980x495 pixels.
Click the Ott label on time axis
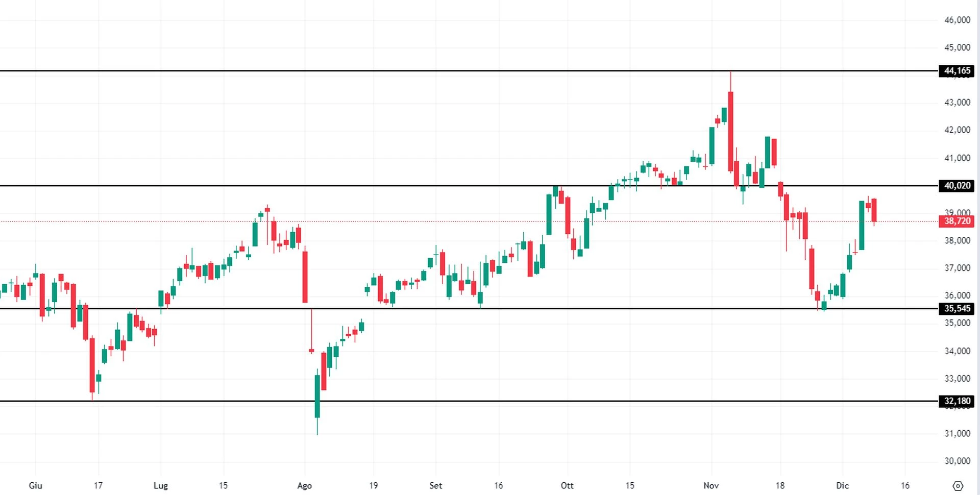[x=567, y=485]
